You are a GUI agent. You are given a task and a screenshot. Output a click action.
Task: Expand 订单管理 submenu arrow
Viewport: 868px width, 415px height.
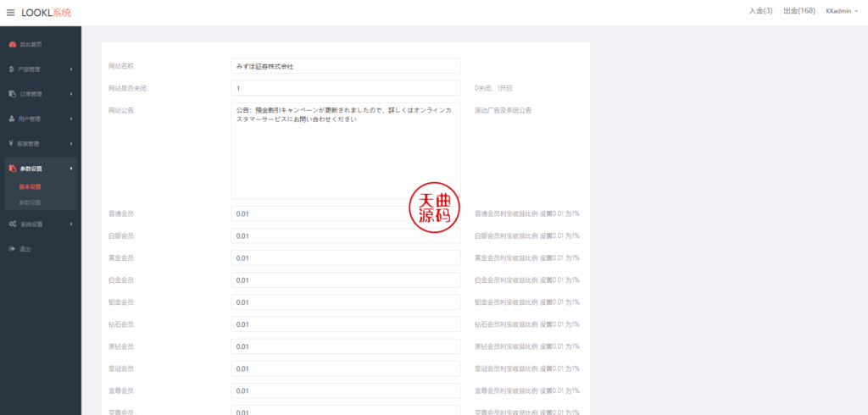click(71, 94)
